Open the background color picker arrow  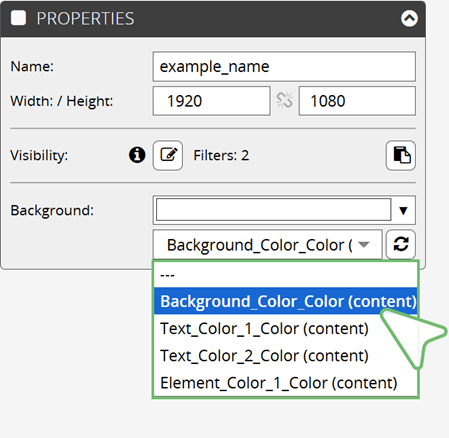point(403,210)
